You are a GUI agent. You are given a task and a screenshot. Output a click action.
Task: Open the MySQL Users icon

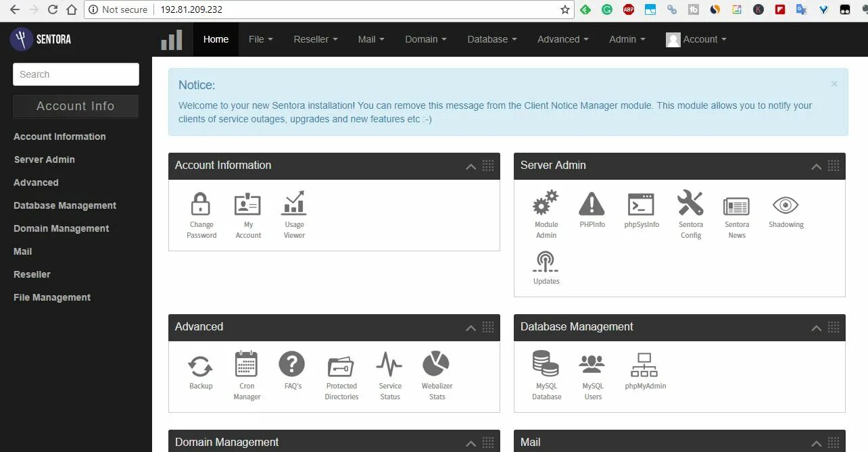click(592, 365)
